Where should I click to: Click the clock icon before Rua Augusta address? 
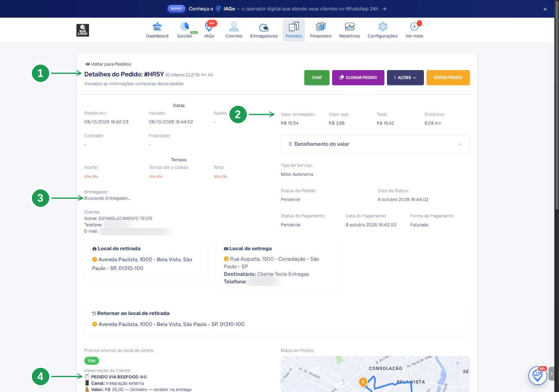point(226,259)
